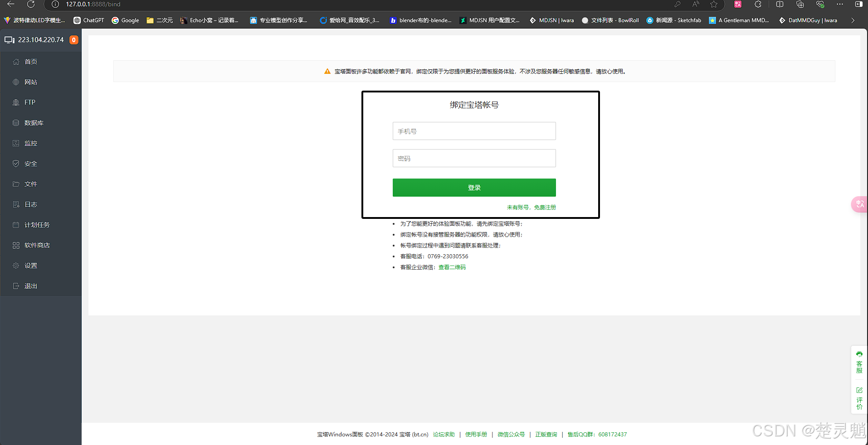The width and height of the screenshot is (868, 445).
Task: Open the Google bookmark
Action: (125, 20)
